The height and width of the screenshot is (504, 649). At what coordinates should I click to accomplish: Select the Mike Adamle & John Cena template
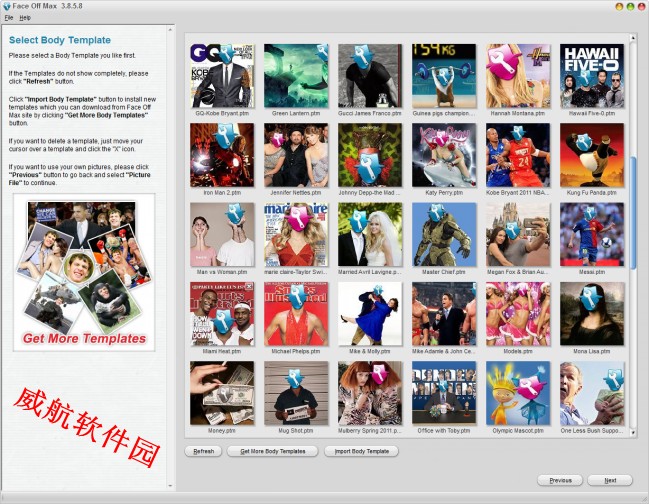[444, 314]
